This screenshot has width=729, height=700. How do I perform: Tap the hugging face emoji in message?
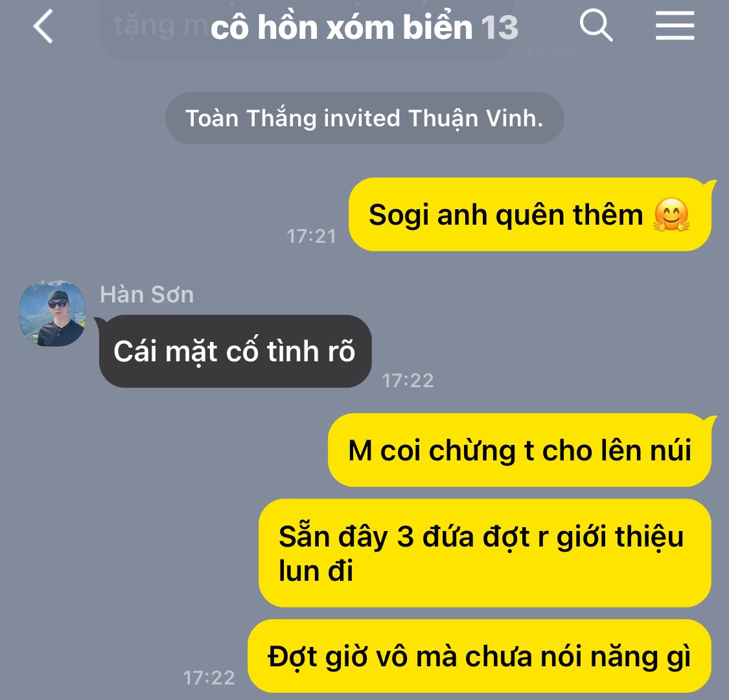[x=671, y=215]
